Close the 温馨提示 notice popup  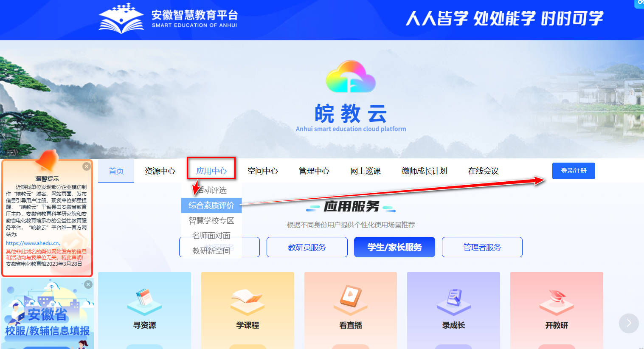click(x=87, y=166)
